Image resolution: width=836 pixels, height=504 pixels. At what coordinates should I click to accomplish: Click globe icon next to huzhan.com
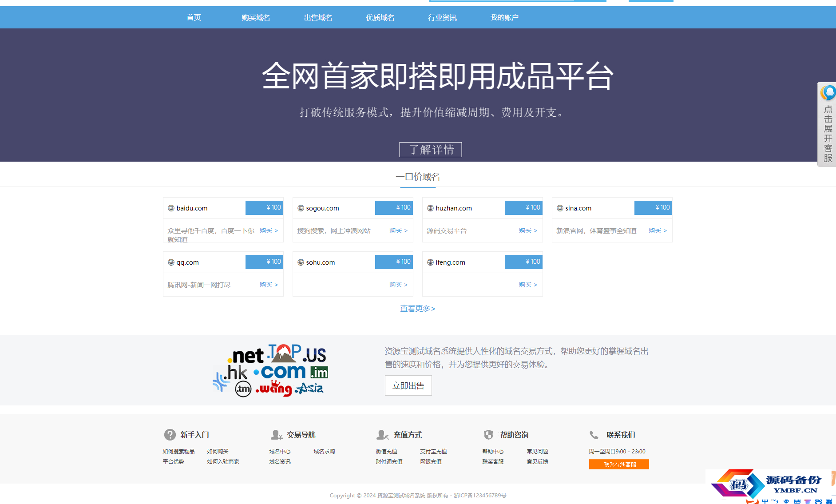pyautogui.click(x=430, y=208)
